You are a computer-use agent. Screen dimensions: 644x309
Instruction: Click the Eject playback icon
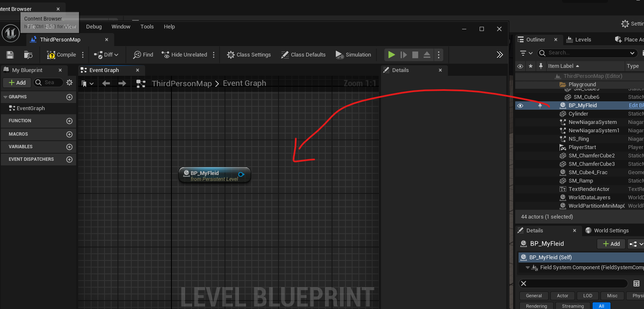tap(427, 55)
